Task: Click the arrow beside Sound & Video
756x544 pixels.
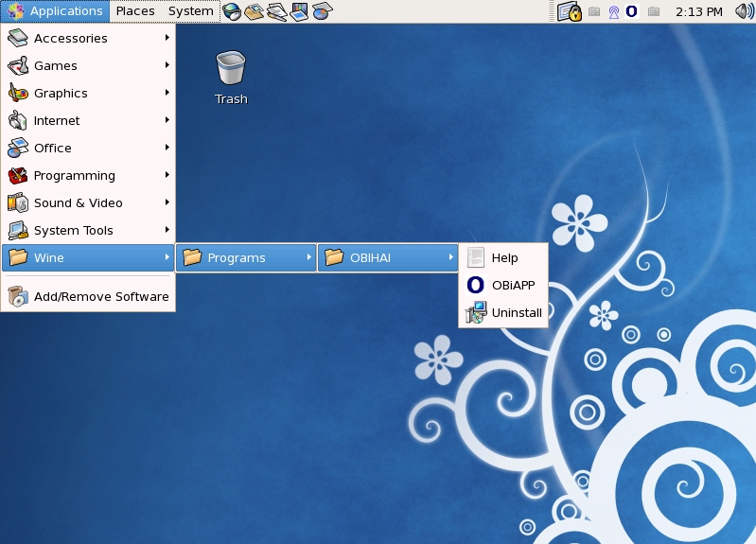Action: [x=167, y=202]
